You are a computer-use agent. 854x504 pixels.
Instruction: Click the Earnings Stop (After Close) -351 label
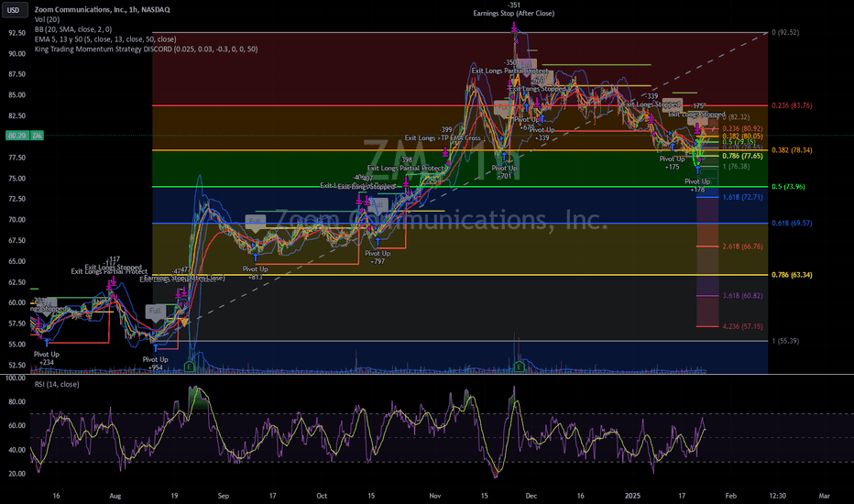pos(514,9)
